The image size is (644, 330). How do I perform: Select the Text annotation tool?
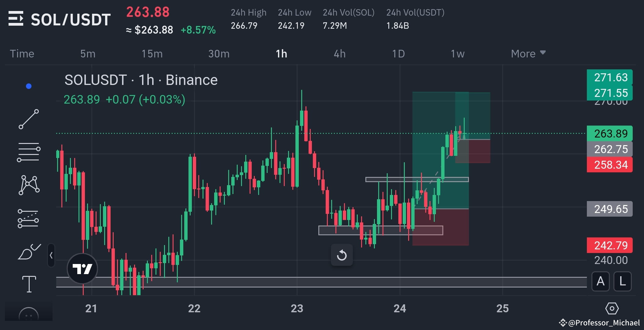pos(29,284)
